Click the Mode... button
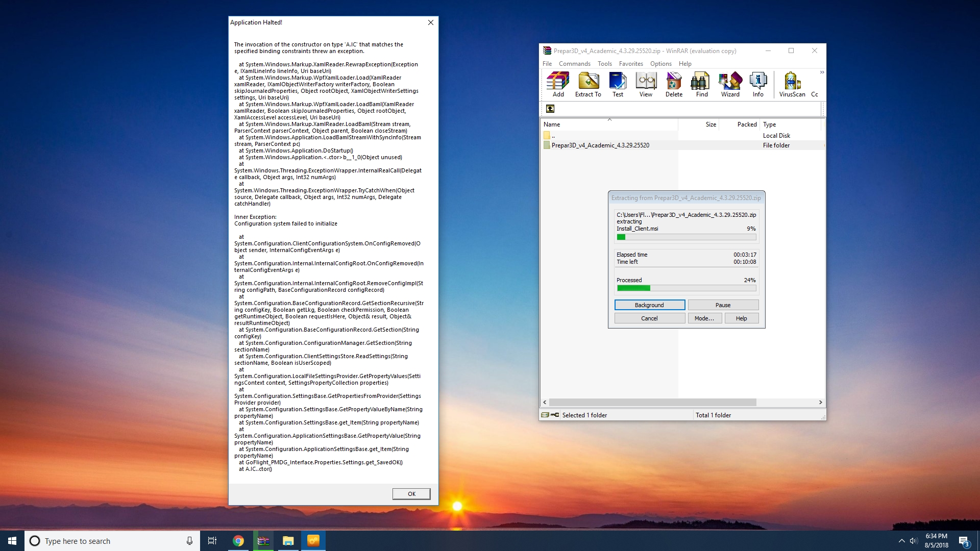Screen dimensions: 980x551 (x=704, y=318)
